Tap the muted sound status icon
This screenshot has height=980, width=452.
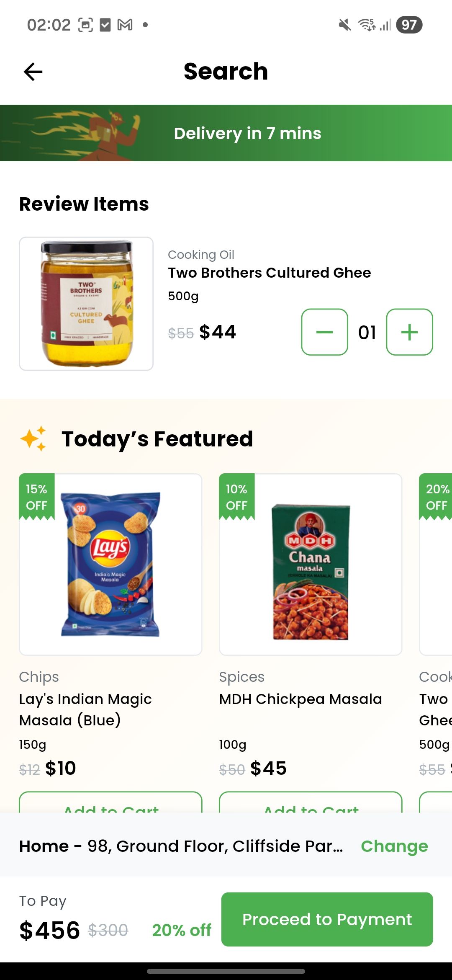pos(345,25)
